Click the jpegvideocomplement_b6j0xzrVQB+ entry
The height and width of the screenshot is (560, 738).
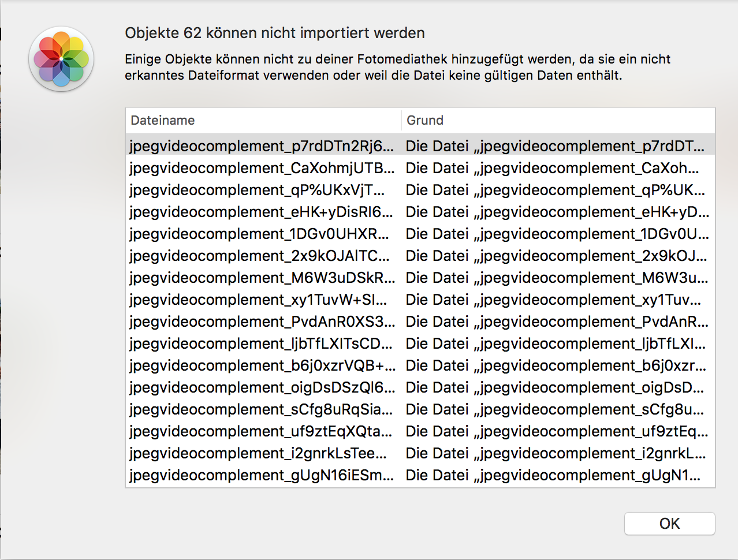pyautogui.click(x=262, y=365)
